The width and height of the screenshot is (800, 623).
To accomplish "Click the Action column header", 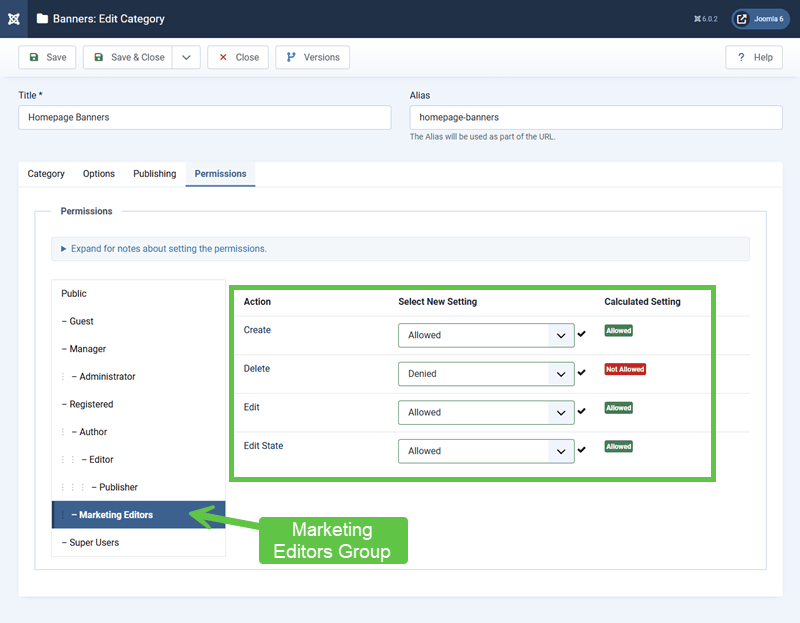I will 257,302.
